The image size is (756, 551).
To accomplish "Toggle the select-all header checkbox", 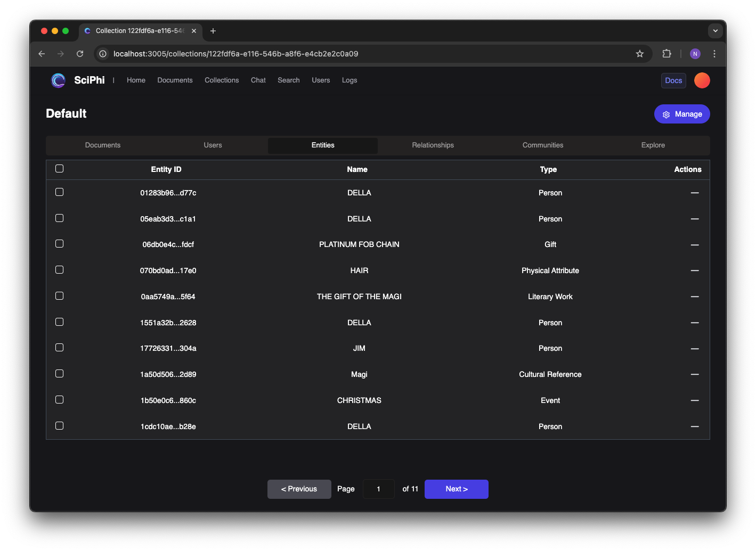I will [60, 169].
